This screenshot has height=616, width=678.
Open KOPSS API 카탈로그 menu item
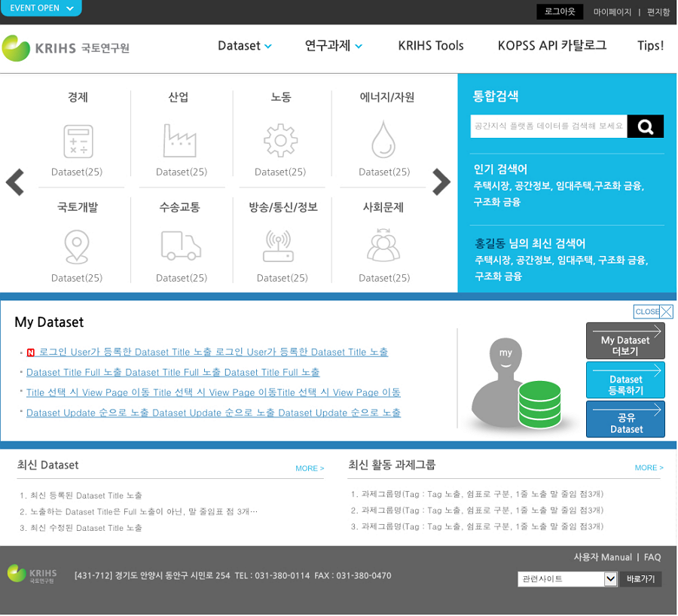coord(551,46)
